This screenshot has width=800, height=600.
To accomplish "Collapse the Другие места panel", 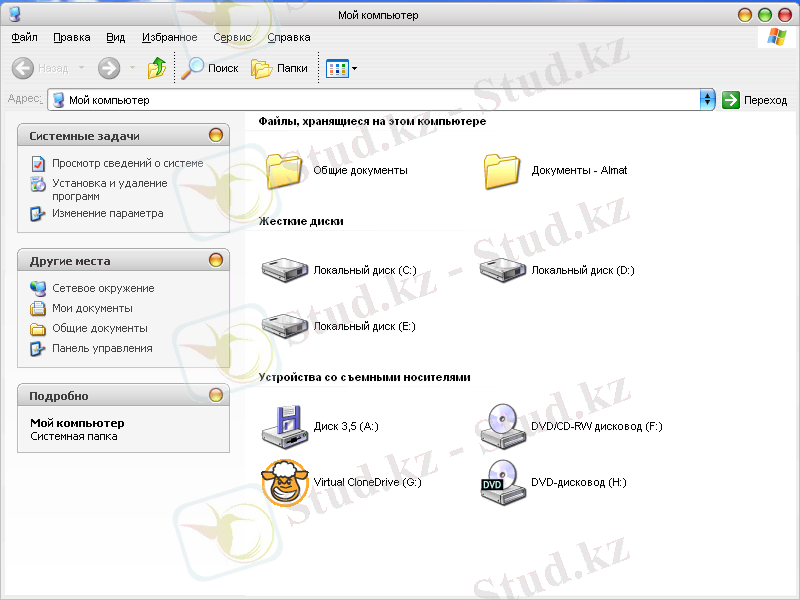I will [216, 260].
